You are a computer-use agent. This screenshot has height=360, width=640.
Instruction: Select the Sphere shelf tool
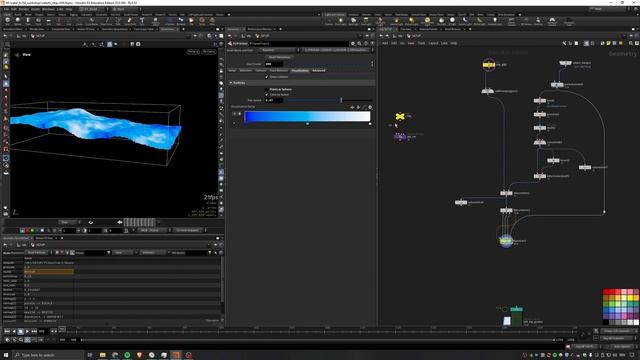pos(18,21)
